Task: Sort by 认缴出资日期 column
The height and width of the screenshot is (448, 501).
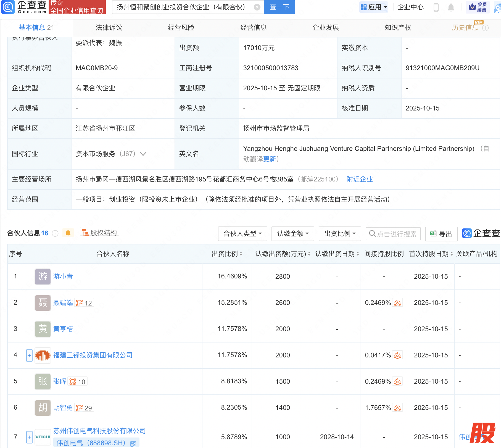Action: click(x=337, y=254)
